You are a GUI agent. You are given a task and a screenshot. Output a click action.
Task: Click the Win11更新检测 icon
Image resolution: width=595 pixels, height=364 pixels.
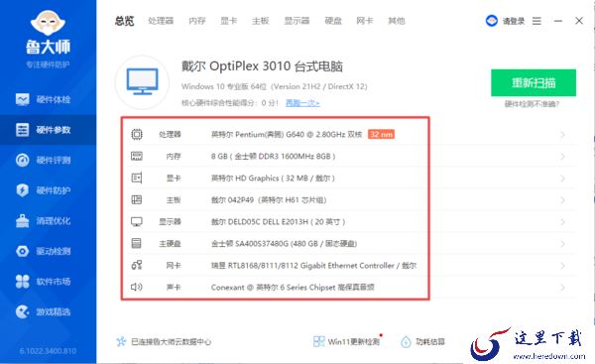[318, 341]
